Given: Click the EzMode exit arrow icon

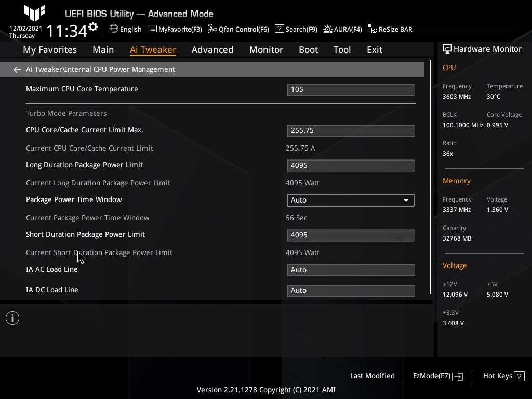Looking at the screenshot, I should point(458,376).
